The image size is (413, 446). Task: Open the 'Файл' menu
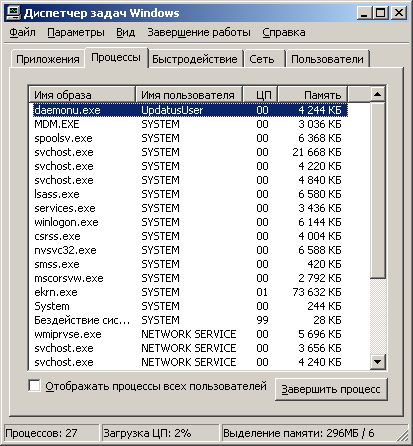[x=22, y=32]
